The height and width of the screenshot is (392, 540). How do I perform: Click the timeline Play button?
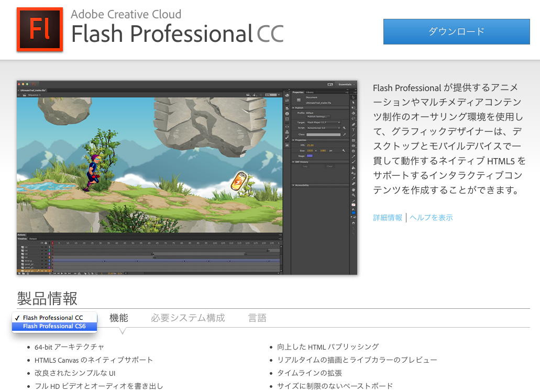pos(62,273)
